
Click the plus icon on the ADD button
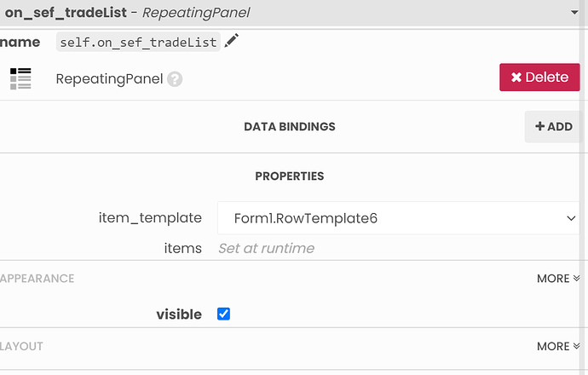[539, 126]
